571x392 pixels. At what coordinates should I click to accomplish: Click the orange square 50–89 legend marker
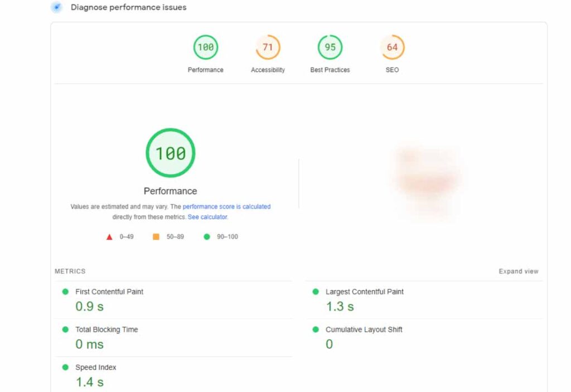click(x=157, y=236)
